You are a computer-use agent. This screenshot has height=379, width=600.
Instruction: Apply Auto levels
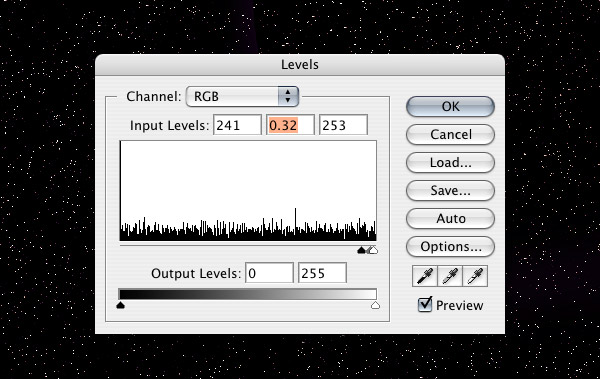tap(450, 218)
